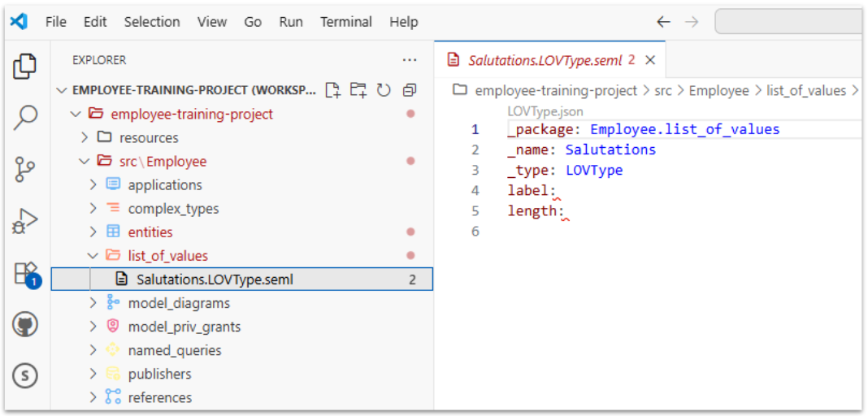
Task: Open the Explorer view in activity bar
Action: (25, 67)
